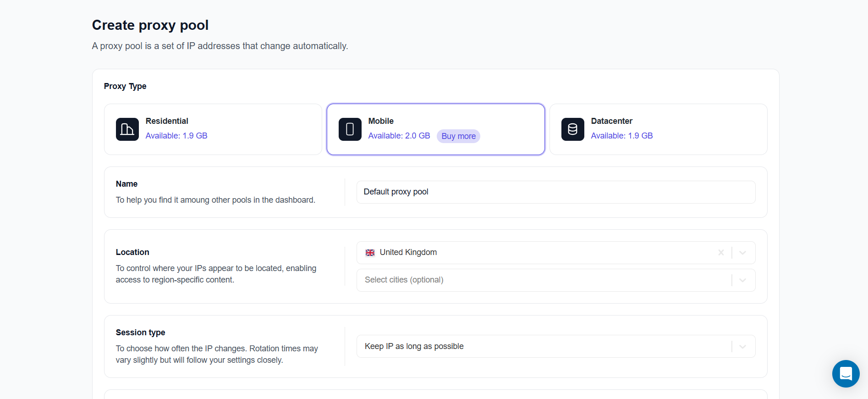
Task: Clear the United Kingdom location selection
Action: [x=721, y=253]
